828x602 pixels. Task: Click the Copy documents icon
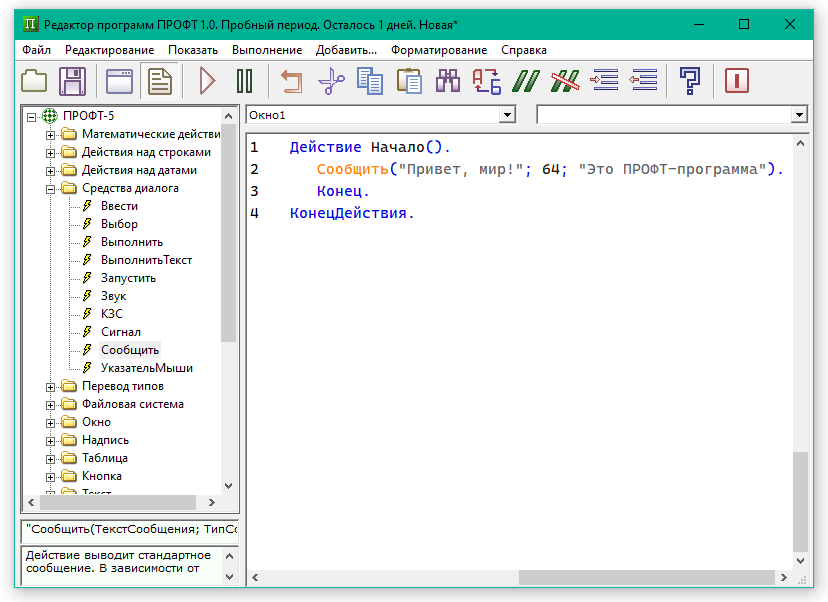click(x=370, y=81)
